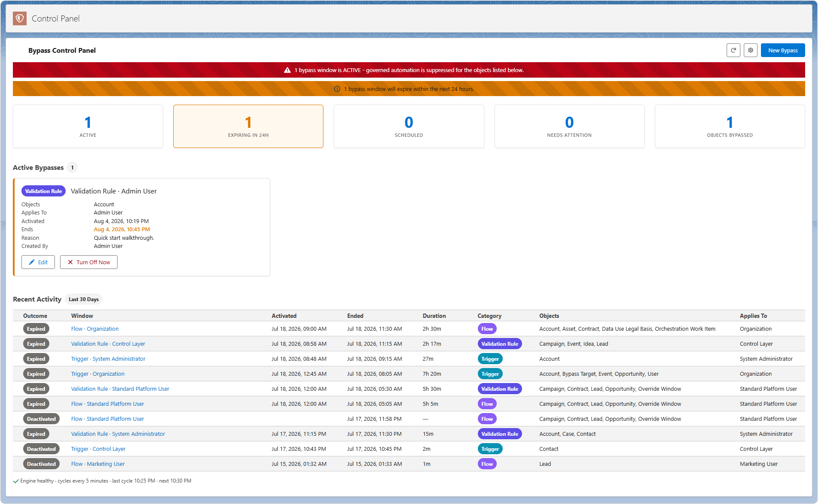Click the Bypass Control Panel heading
Image resolution: width=818 pixels, height=504 pixels.
[62, 50]
